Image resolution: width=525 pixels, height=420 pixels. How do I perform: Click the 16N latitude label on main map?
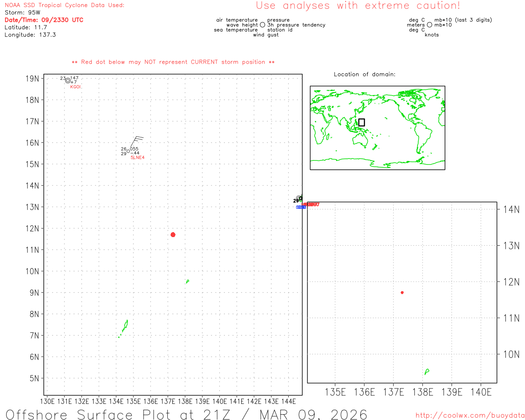coord(32,143)
